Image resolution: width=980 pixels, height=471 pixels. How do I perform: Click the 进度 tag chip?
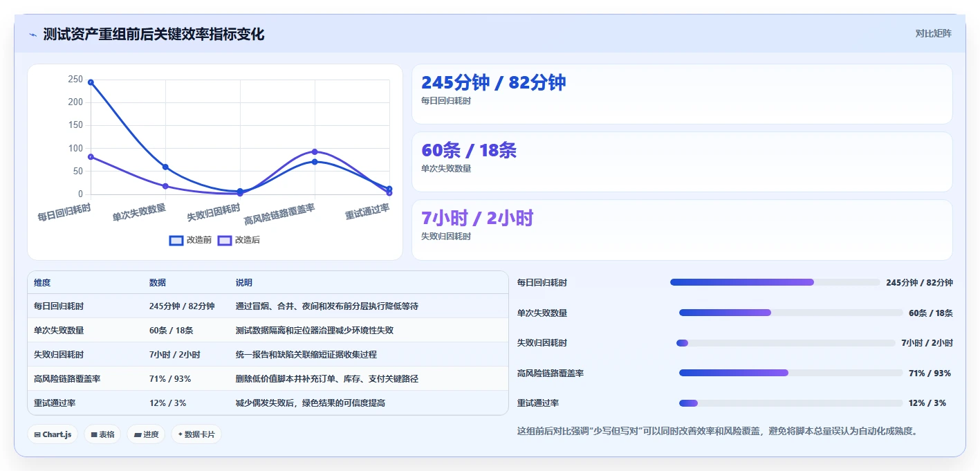click(x=146, y=434)
